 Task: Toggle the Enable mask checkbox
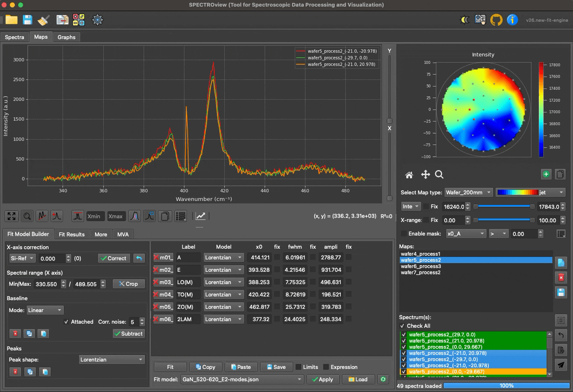(x=404, y=233)
